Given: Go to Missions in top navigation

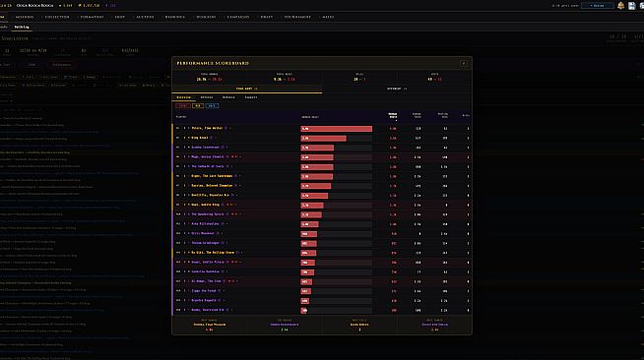Looking at the screenshot, I should tap(25, 18).
